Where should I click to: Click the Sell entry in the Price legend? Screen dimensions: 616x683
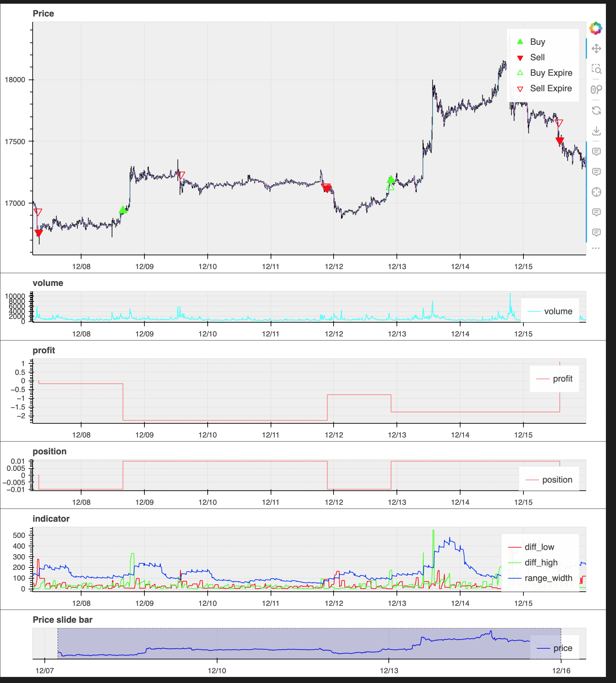click(x=537, y=57)
